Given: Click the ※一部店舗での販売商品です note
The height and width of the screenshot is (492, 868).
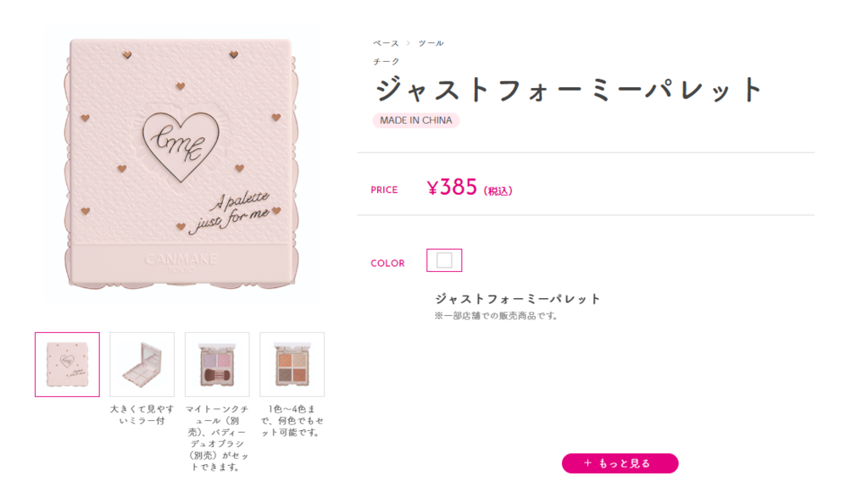Looking at the screenshot, I should click(495, 316).
